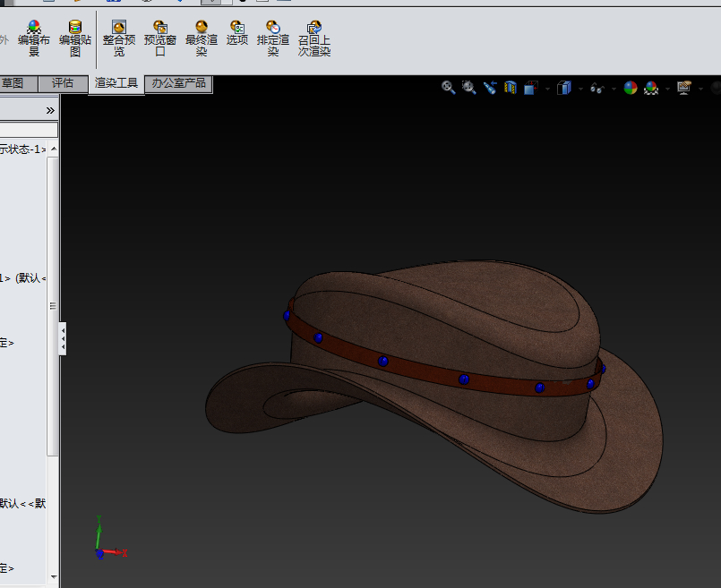Screen dimensions: 721x588
Task: Click the Zoom to Fit magnifier icon
Action: coord(449,87)
